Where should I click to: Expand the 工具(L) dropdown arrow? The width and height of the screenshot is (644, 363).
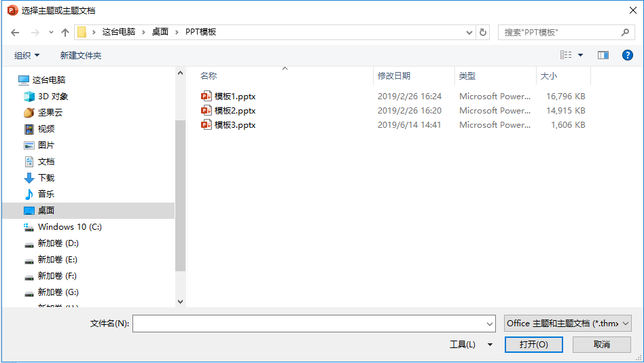click(490, 345)
